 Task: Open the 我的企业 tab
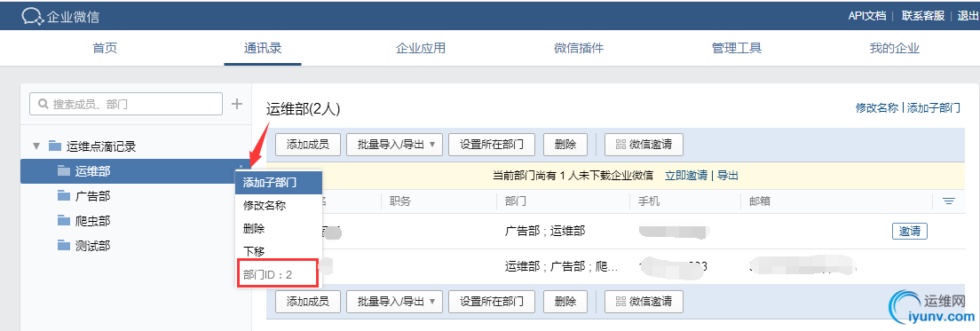(895, 48)
